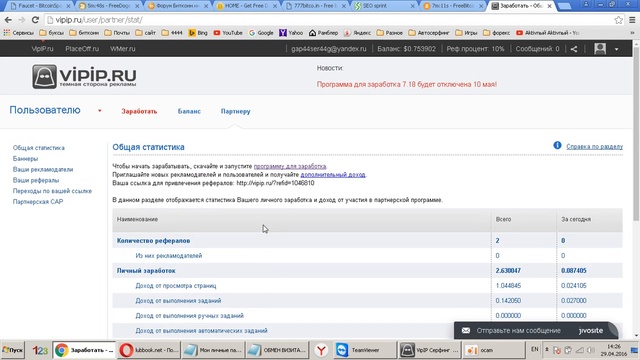
Task: Open the Заработать menu item
Action: coord(139,111)
